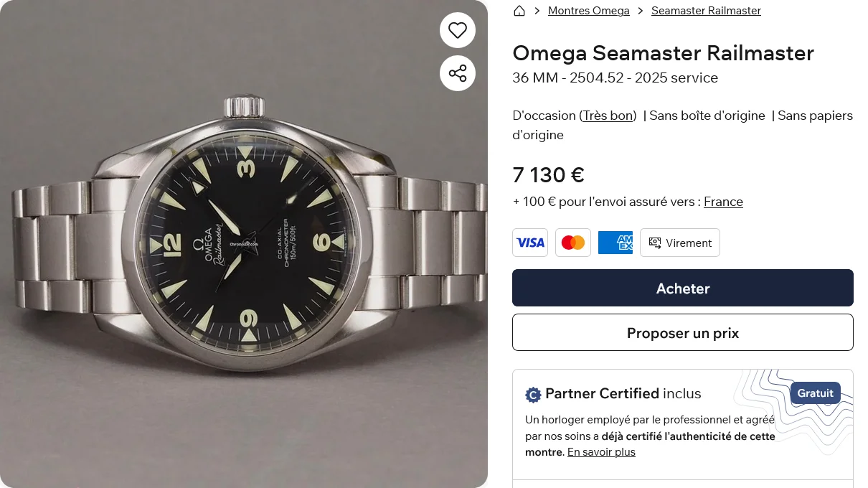Open the En savoir plus link
868x488 pixels.
tap(601, 452)
